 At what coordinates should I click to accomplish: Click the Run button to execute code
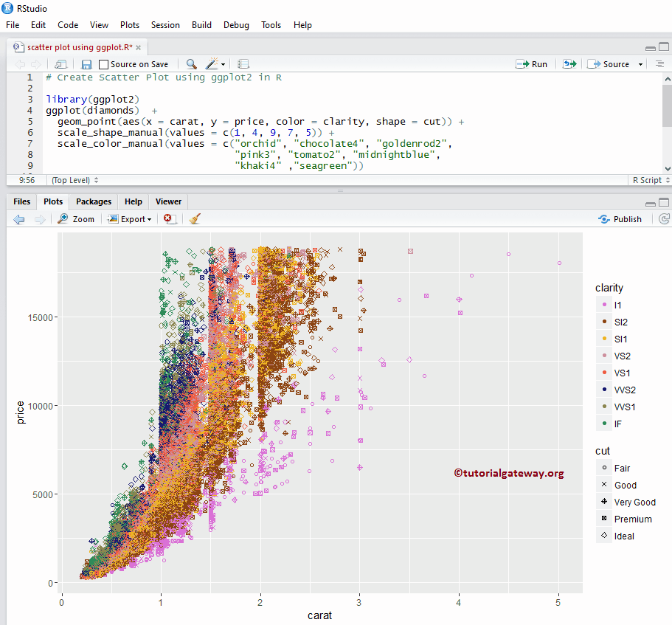[x=532, y=63]
